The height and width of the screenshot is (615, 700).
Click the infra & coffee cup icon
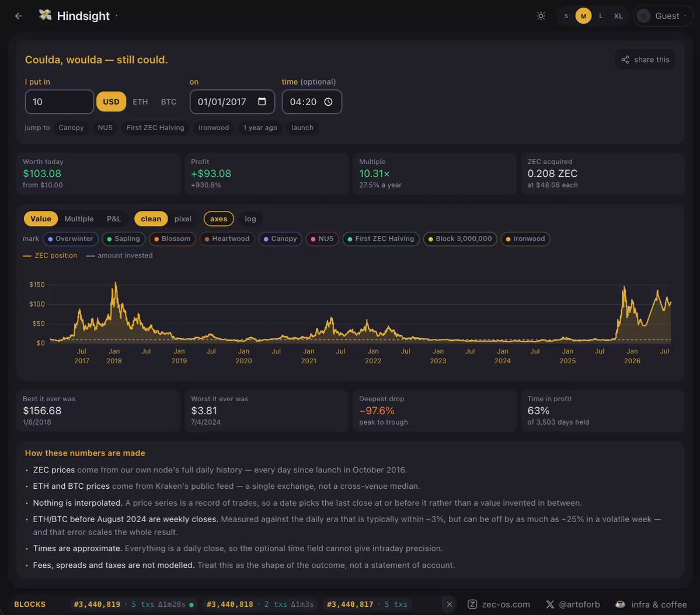[x=620, y=604]
